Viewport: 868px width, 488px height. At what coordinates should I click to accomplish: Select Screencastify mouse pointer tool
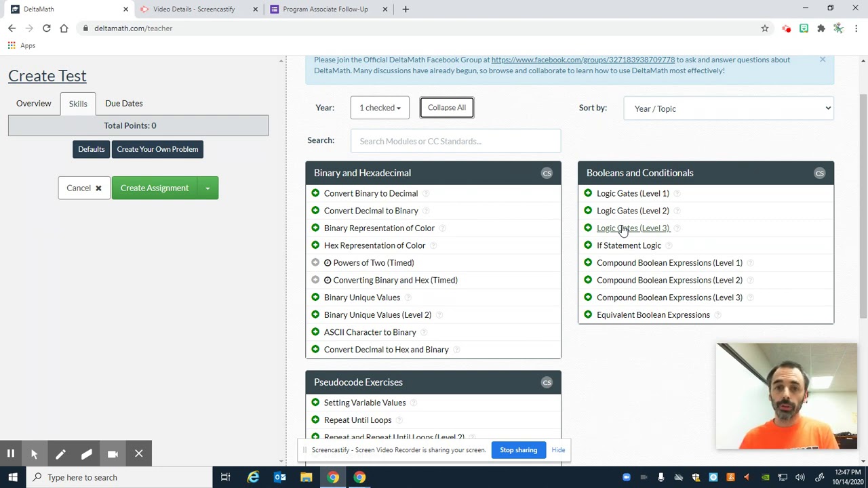(34, 453)
